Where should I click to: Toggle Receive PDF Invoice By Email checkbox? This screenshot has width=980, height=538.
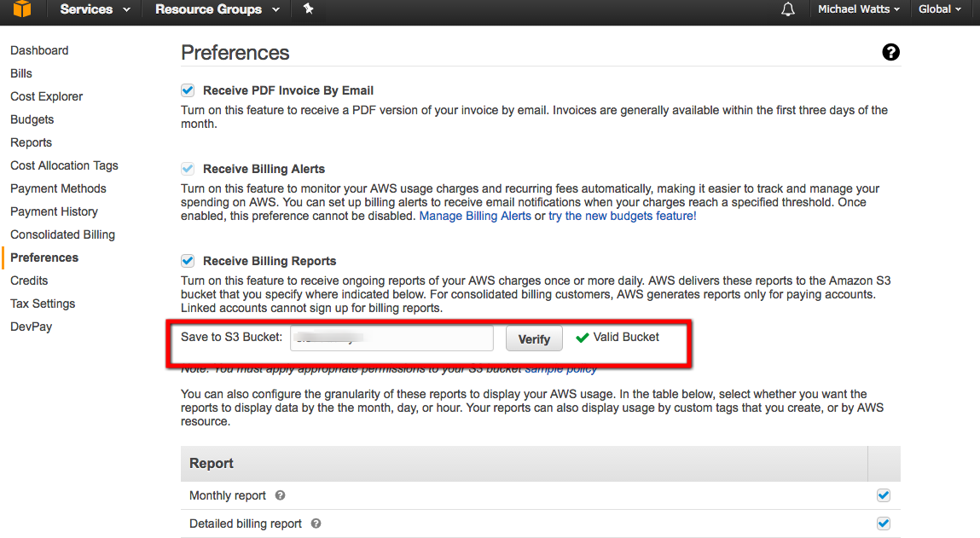tap(188, 90)
